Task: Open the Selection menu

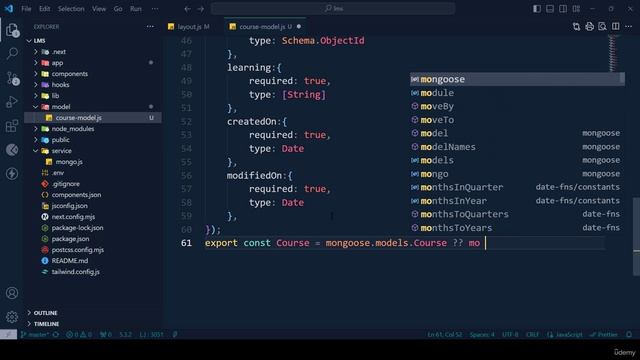Action: click(71, 9)
